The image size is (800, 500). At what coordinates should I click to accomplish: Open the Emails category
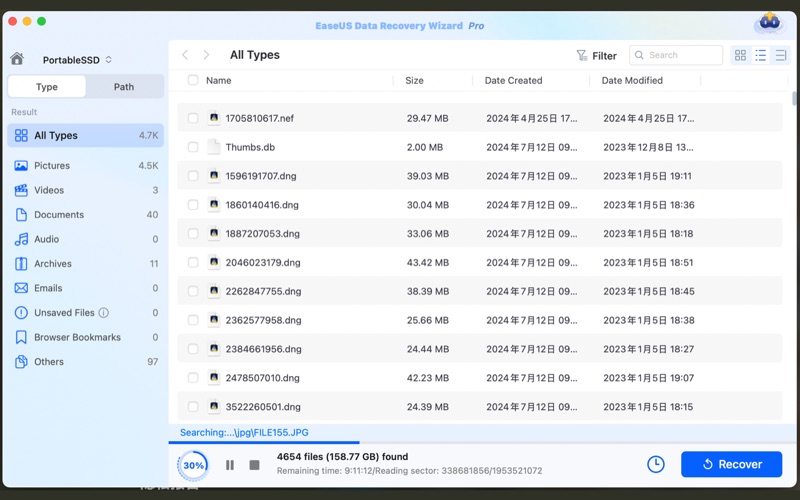pyautogui.click(x=86, y=288)
